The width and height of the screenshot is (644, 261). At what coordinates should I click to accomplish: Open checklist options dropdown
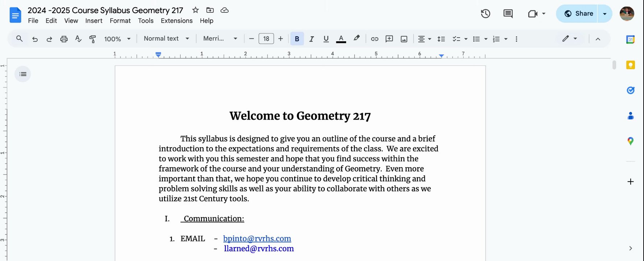(460, 39)
